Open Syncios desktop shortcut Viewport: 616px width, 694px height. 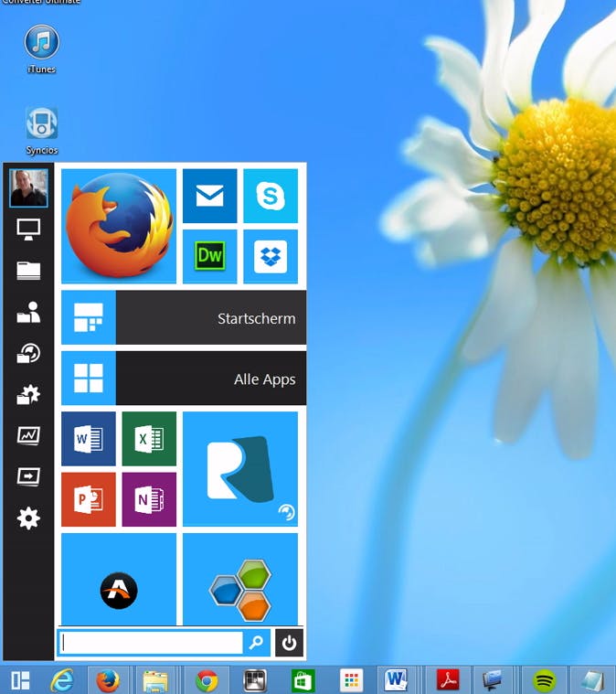click(x=42, y=131)
